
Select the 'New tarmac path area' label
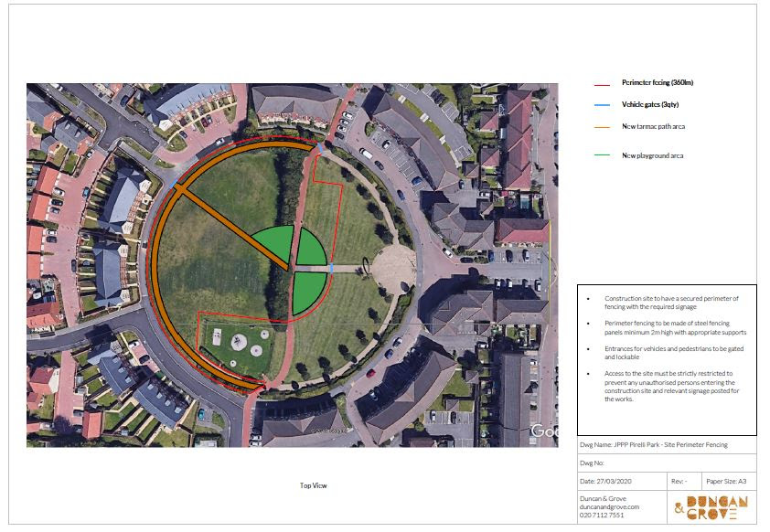653,127
